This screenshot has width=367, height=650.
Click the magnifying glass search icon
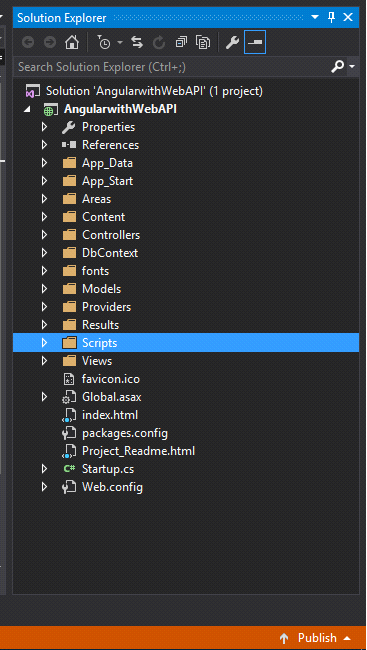(x=338, y=66)
